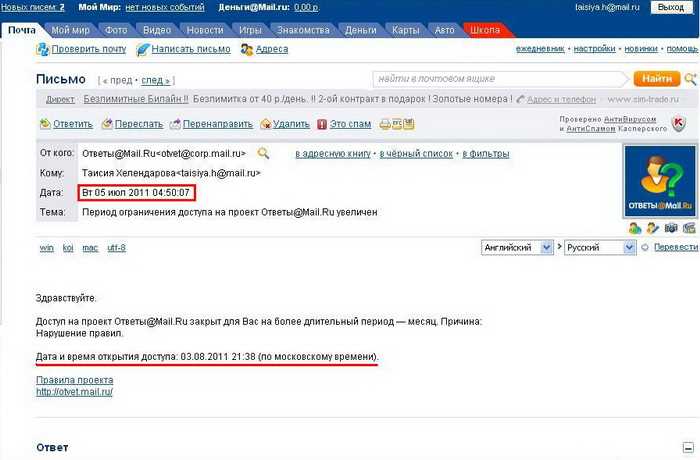Collapse the Ответ section with minus icon
This screenshot has width=700, height=460.
tap(688, 447)
